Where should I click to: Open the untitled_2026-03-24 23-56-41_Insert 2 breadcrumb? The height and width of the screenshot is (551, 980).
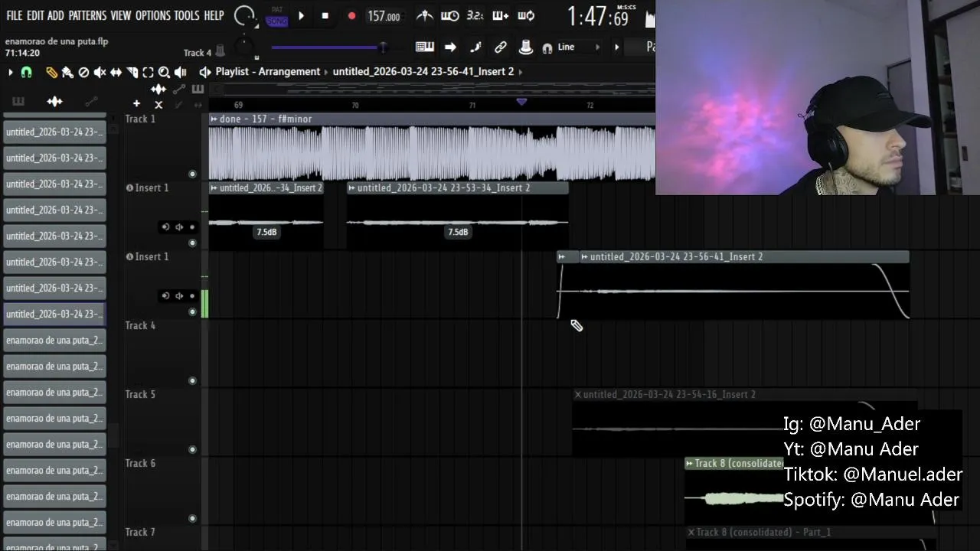(x=423, y=71)
